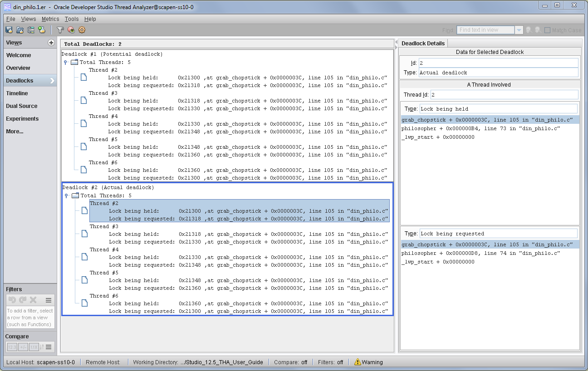The height and width of the screenshot is (371, 588).
Task: Select highlighted grab_chopstick frame under Lock being requested
Action: pyautogui.click(x=490, y=244)
